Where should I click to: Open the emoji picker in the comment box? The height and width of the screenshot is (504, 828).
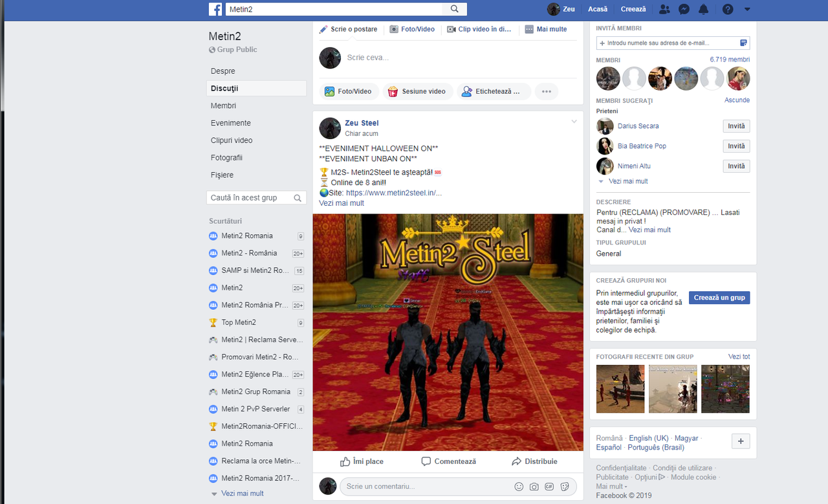pyautogui.click(x=519, y=486)
